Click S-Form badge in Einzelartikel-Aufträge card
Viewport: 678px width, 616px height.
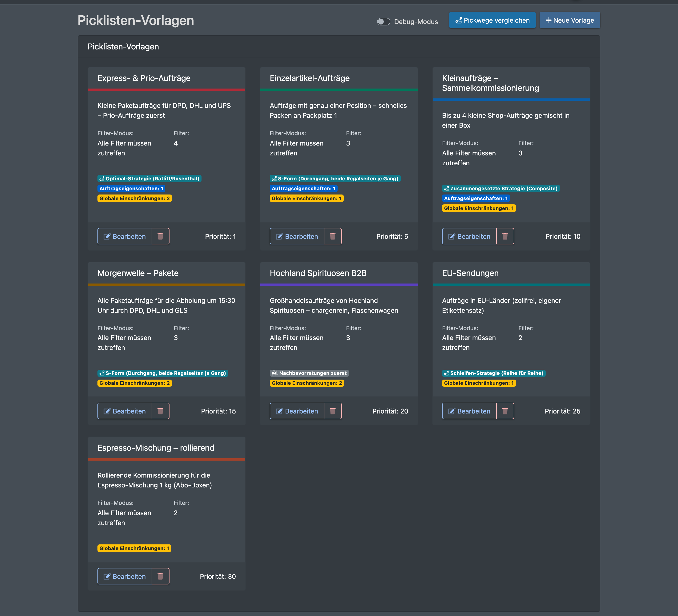[x=335, y=179]
